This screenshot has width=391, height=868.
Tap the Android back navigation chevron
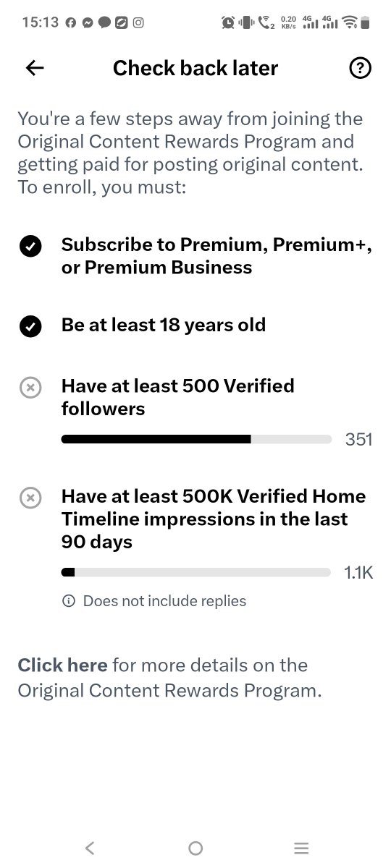[89, 848]
